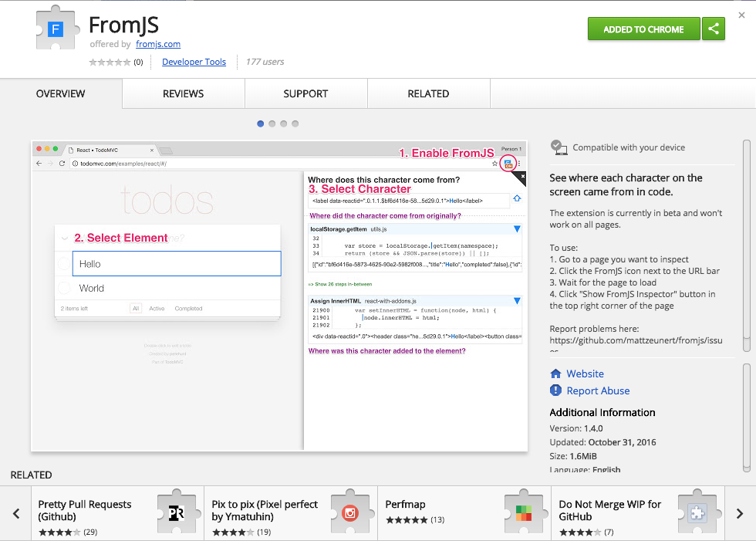
Task: Click Pix to pix star rating (19)
Action: click(x=241, y=533)
